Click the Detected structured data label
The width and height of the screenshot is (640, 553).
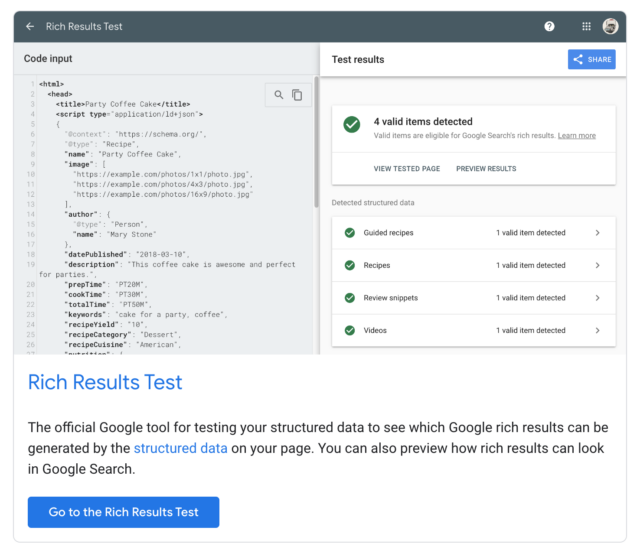click(x=373, y=202)
